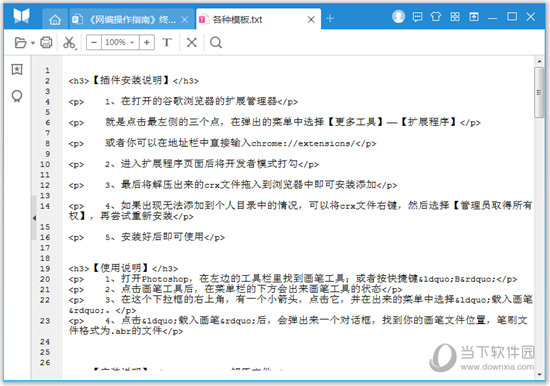Click the chrome://extensions/ text line
This screenshot has width=550, height=386.
[222, 143]
